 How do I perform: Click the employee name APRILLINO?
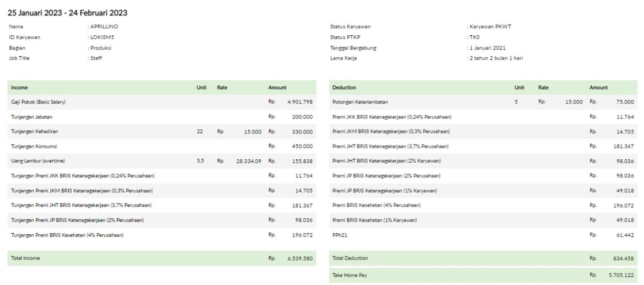[x=104, y=26]
